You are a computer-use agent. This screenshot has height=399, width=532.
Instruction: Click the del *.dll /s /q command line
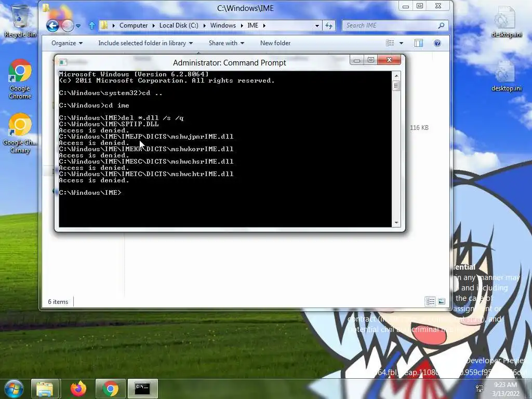[121, 118]
